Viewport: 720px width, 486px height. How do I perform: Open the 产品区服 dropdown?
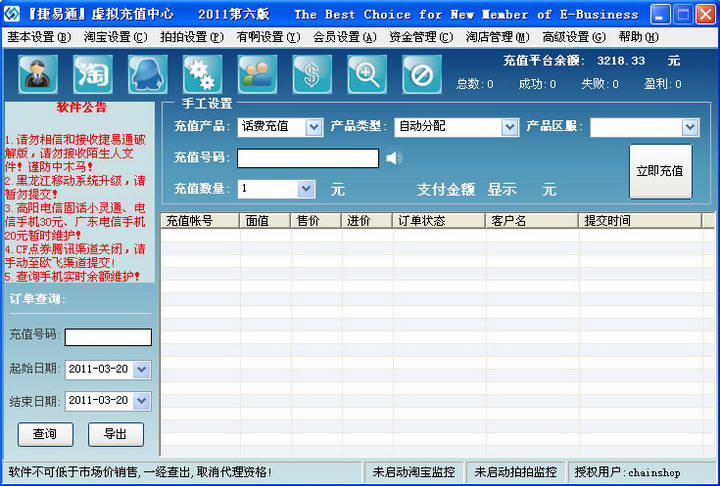point(690,127)
